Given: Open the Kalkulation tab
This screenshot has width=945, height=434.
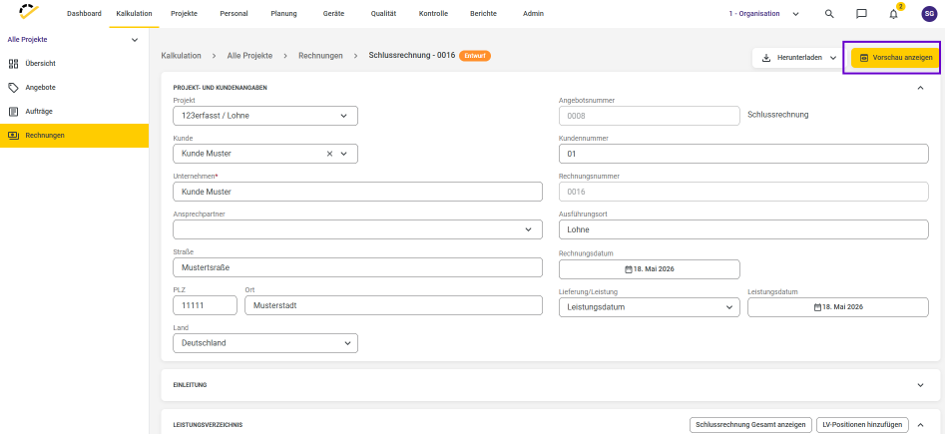Looking at the screenshot, I should point(134,13).
